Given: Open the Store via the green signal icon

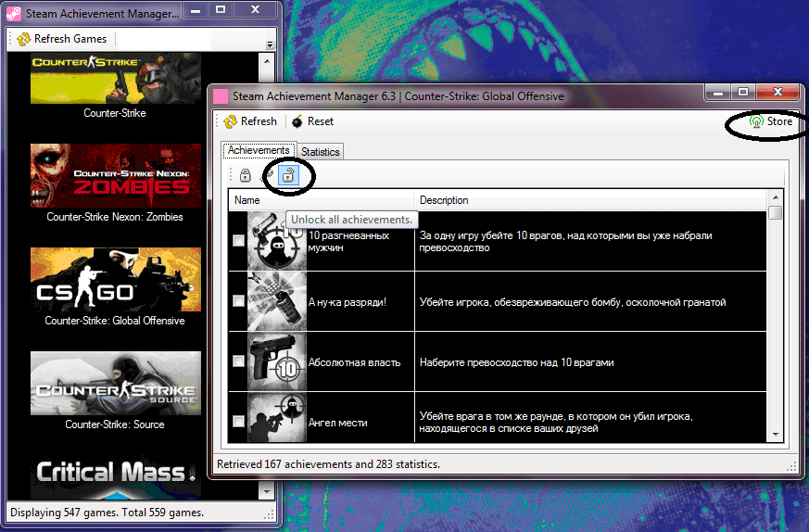Looking at the screenshot, I should (x=756, y=121).
